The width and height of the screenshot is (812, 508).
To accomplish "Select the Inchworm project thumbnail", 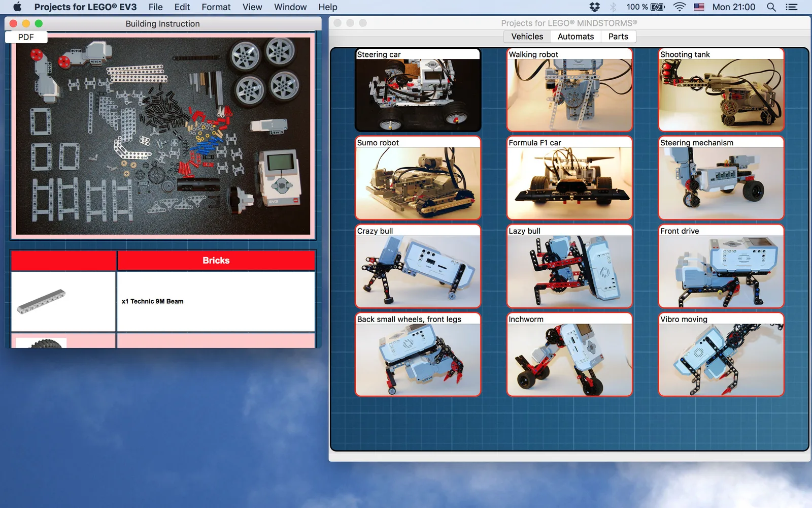I will 569,355.
